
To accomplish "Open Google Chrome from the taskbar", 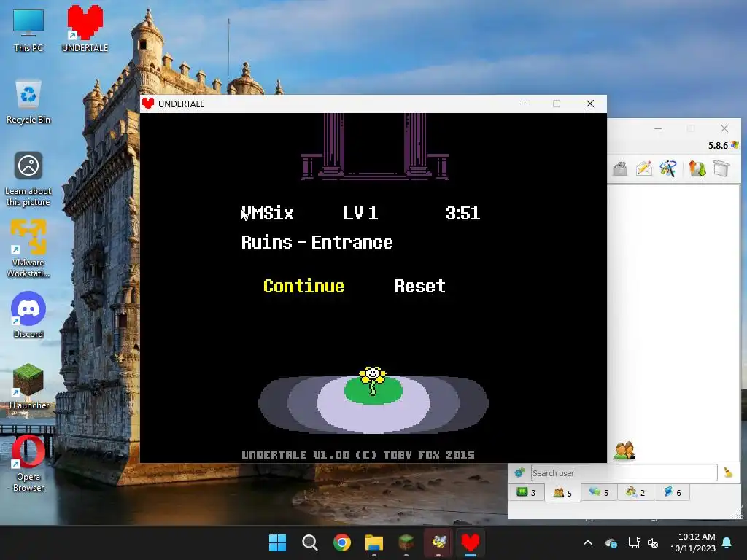I will coord(342,542).
